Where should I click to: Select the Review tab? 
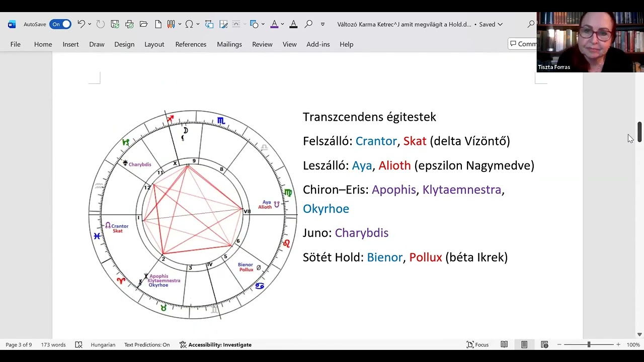coord(262,44)
